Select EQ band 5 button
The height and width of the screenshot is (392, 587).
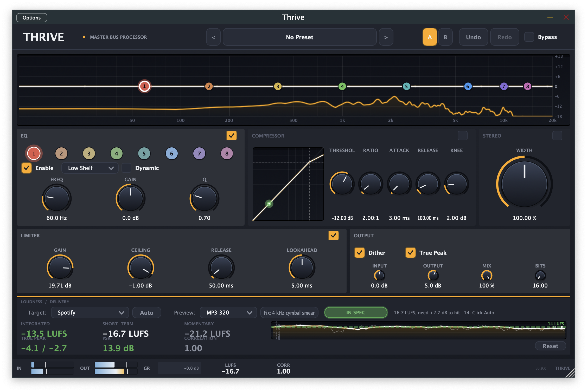click(x=144, y=153)
